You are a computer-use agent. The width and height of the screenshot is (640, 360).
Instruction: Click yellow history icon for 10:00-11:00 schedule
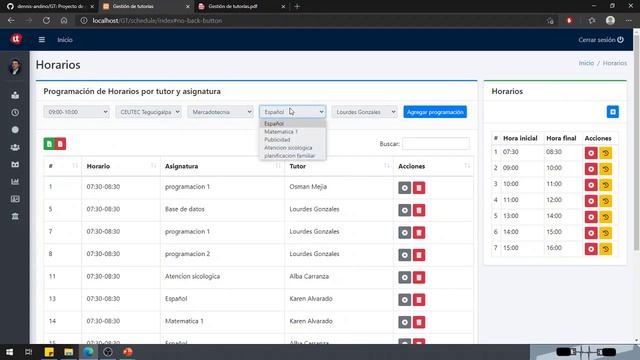[606, 185]
